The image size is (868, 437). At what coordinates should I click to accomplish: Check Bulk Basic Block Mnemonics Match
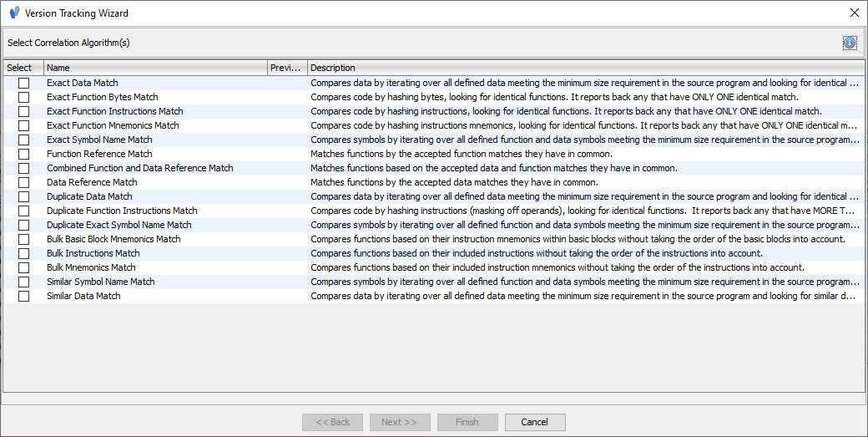(24, 239)
